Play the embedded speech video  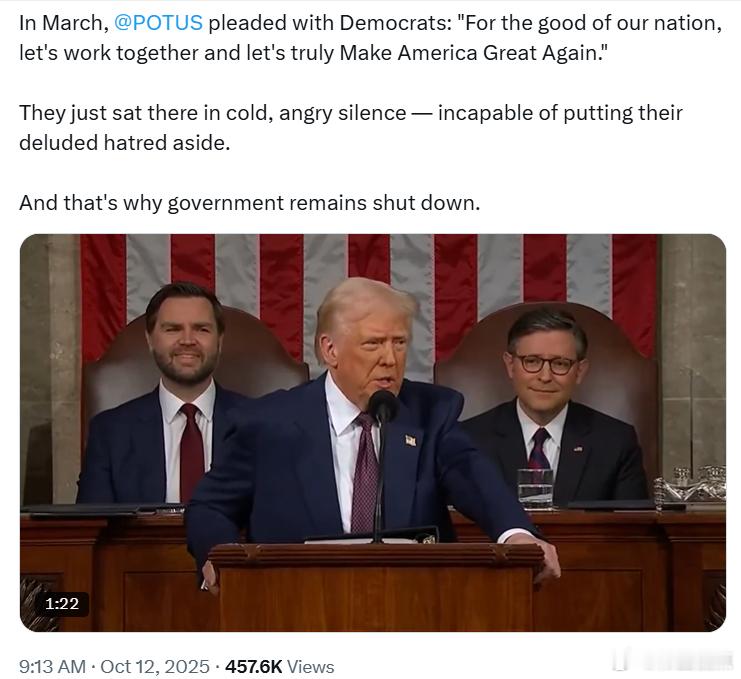click(x=373, y=433)
